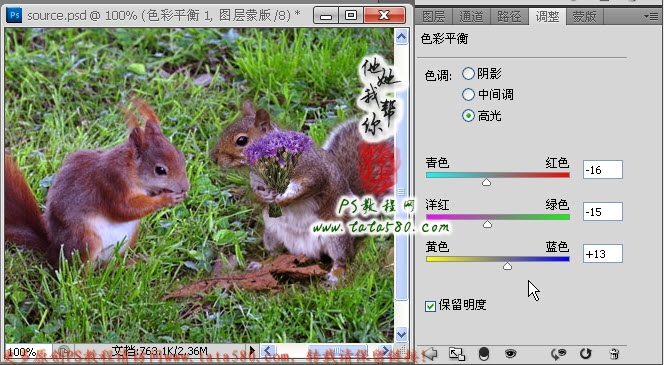
Task: Select the 调整 tab
Action: [x=547, y=17]
